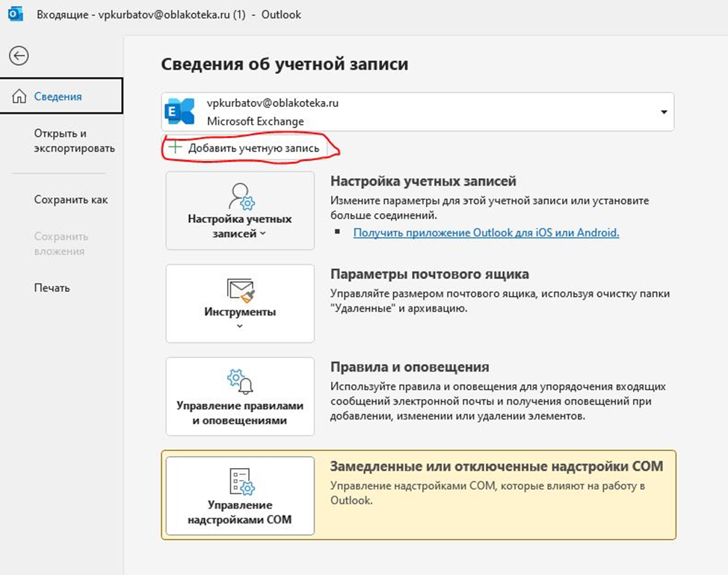
Task: Click the back arrow icon
Action: coord(19,55)
